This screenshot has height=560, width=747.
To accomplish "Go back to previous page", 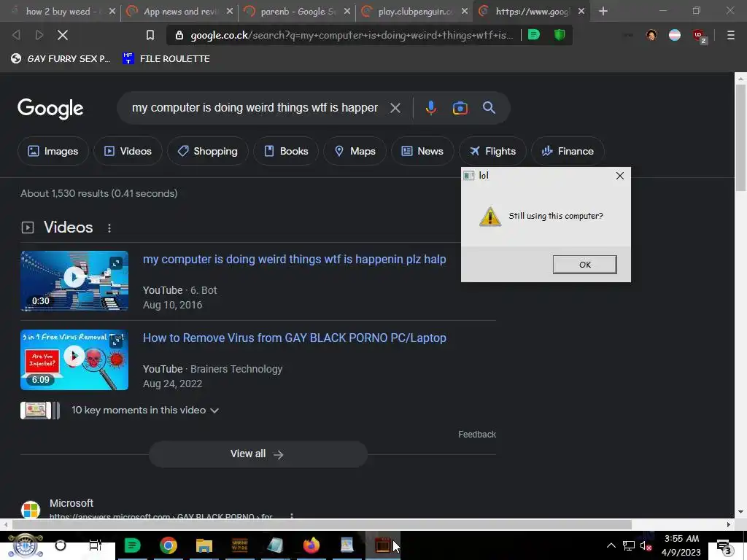I will click(x=16, y=35).
